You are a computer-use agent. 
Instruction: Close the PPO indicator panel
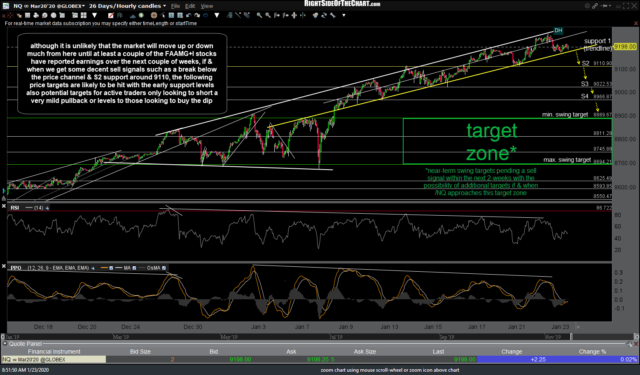click(x=3, y=266)
